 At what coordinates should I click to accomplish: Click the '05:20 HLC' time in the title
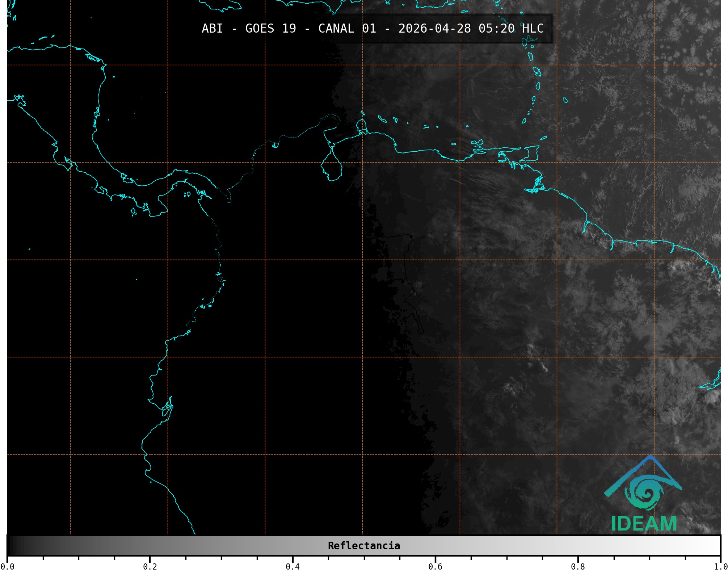click(x=511, y=29)
